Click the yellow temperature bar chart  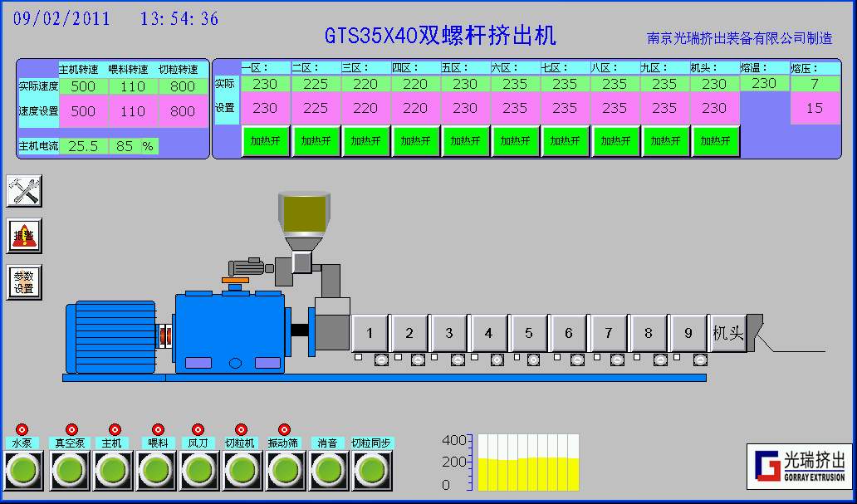[x=527, y=463]
